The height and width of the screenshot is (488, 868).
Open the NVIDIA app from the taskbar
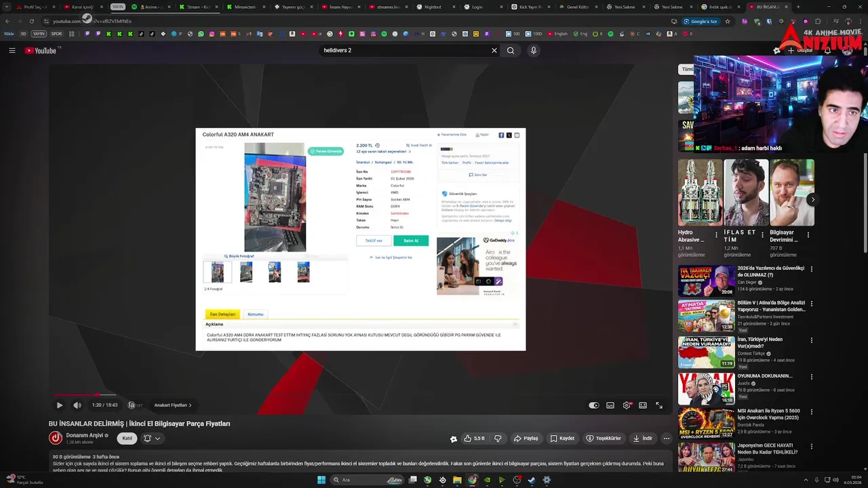pos(487,480)
